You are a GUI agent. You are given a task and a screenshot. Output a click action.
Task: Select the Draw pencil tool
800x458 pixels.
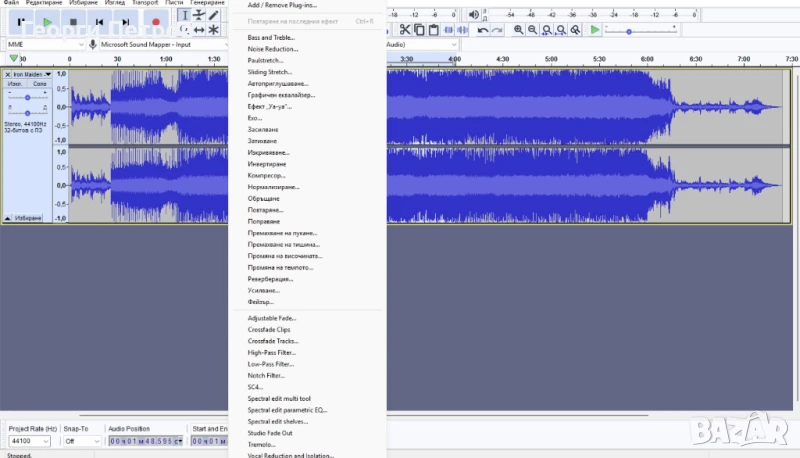click(213, 15)
